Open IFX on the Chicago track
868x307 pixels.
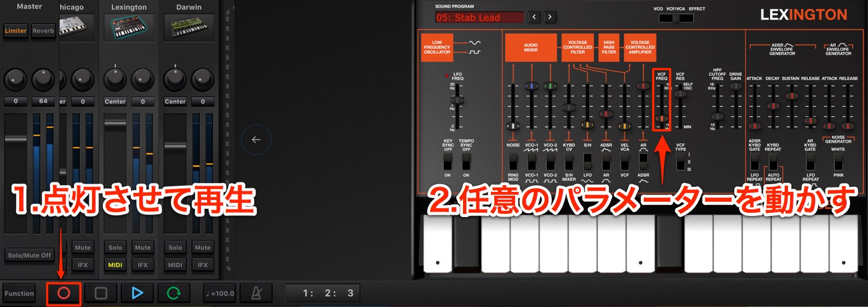83,265
